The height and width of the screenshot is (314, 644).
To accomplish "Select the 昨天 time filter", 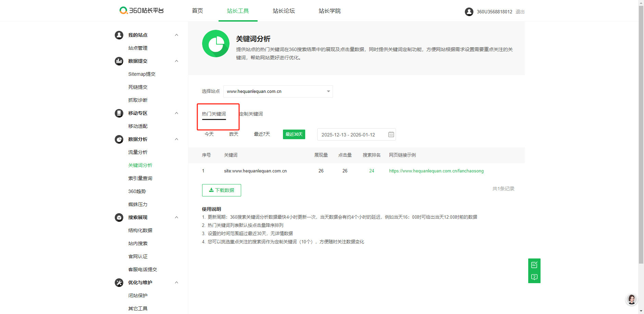I will (234, 134).
